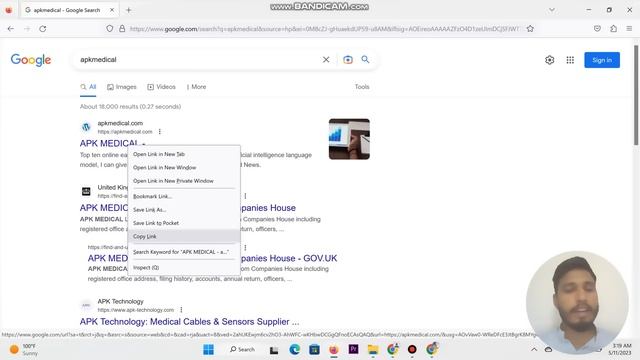Screen dimensions: 640x360
Task: Select Save Link to Pocket
Action: 184,223
